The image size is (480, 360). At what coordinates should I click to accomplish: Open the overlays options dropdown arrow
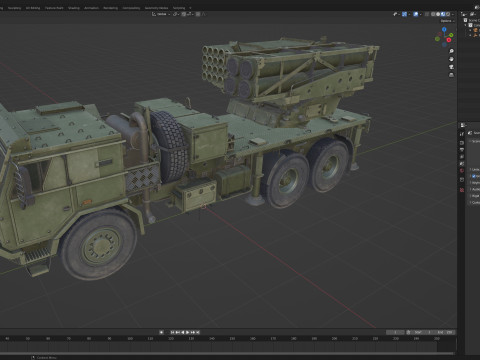420,14
